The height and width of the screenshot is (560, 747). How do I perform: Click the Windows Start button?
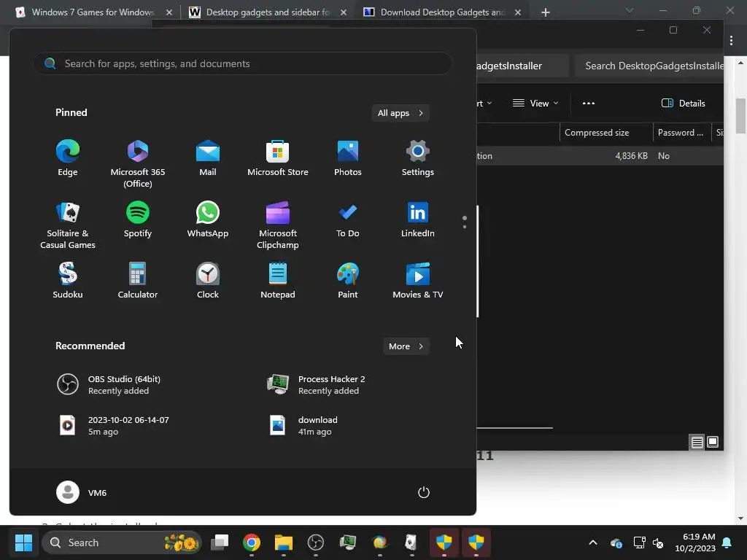click(23, 542)
